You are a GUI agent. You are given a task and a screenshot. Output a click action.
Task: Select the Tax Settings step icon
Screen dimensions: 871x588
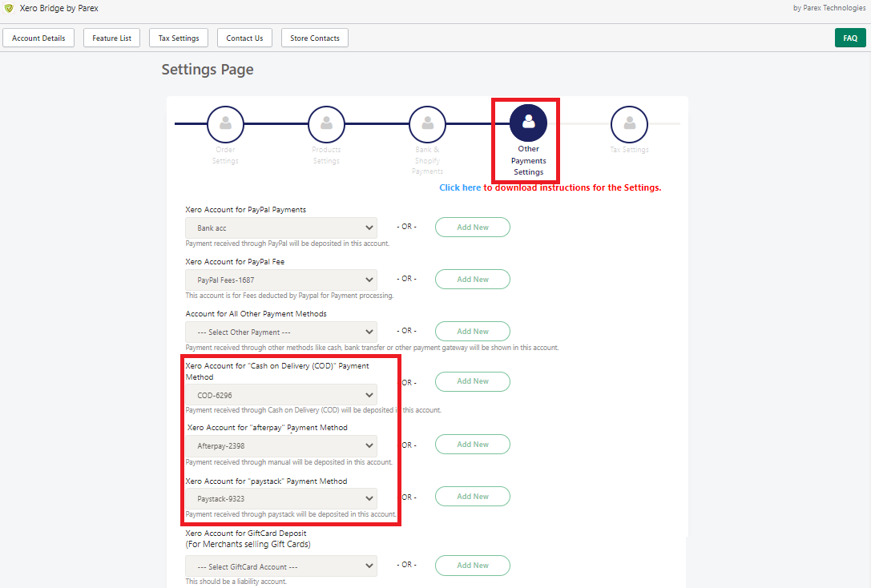pyautogui.click(x=629, y=124)
